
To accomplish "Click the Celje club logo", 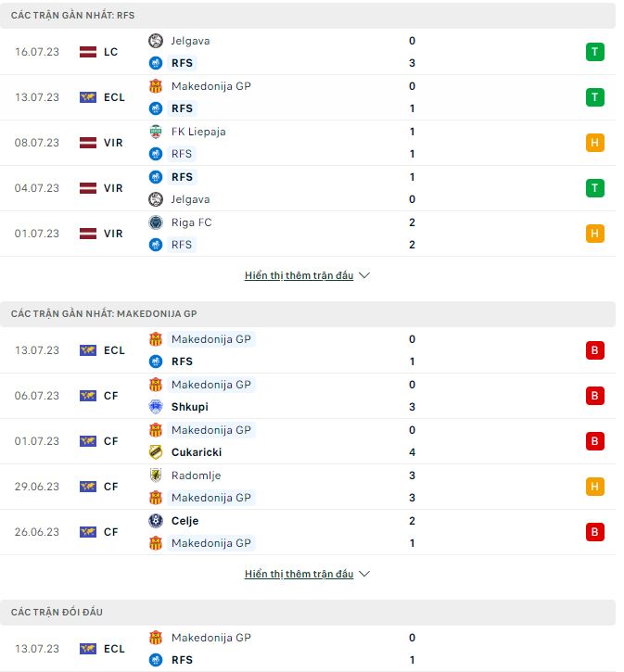I will tap(156, 521).
